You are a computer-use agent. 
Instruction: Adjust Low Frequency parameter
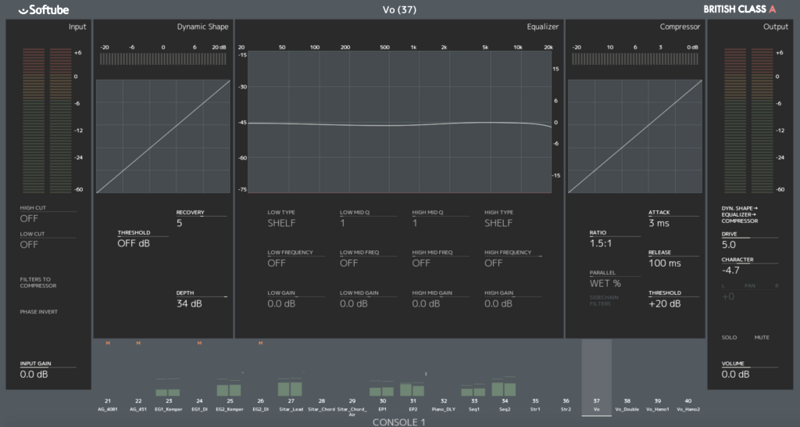[x=295, y=259]
